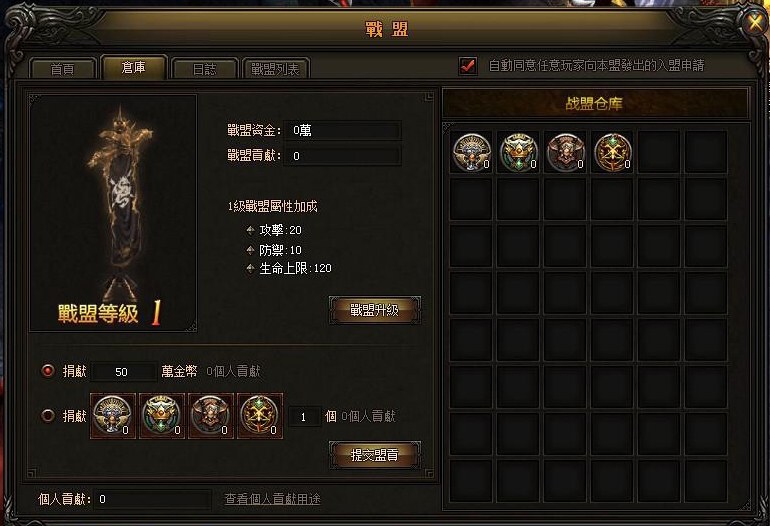Image resolution: width=770 pixels, height=526 pixels.
Task: Select the winged shield medal in warehouse
Action: pos(471,152)
